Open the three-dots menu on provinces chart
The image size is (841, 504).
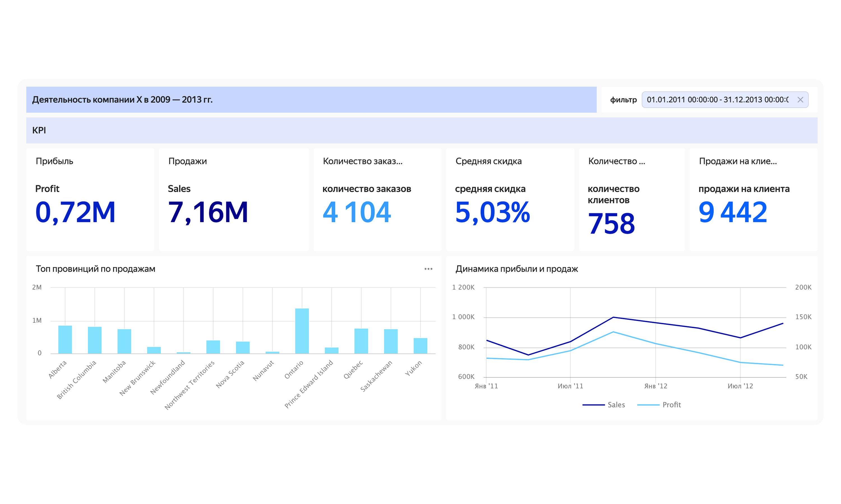[428, 269]
